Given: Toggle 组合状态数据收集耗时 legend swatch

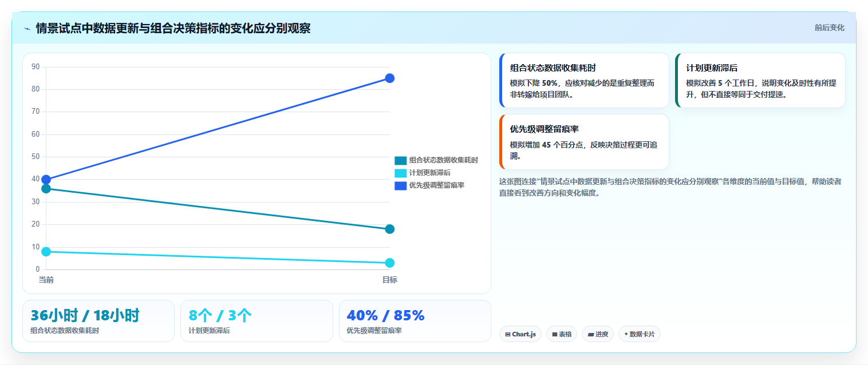Looking at the screenshot, I should (x=400, y=160).
